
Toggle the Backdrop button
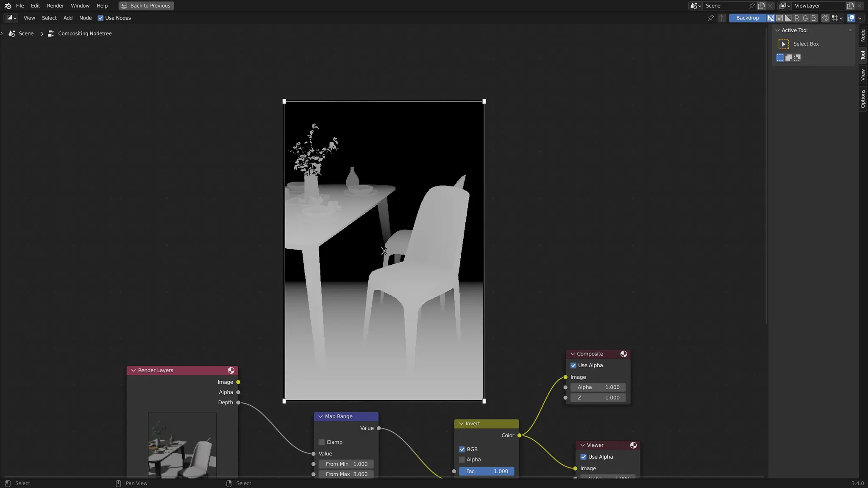tap(747, 18)
